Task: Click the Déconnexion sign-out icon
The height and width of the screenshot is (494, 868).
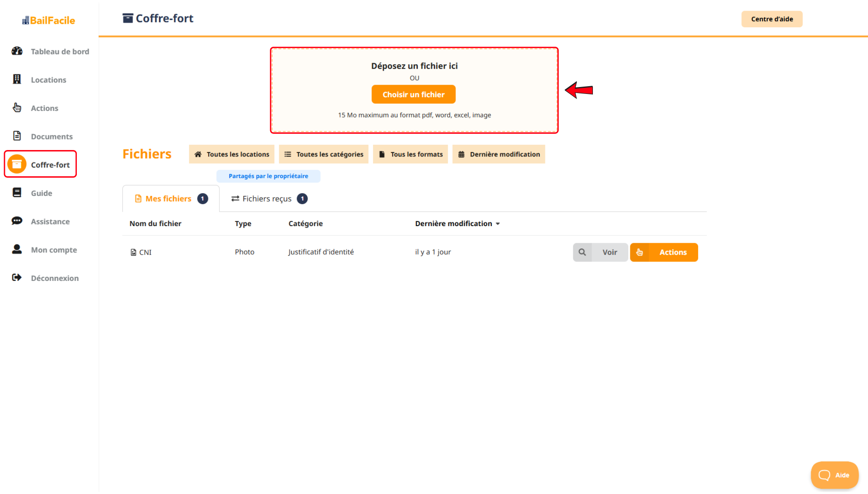Action: [17, 278]
